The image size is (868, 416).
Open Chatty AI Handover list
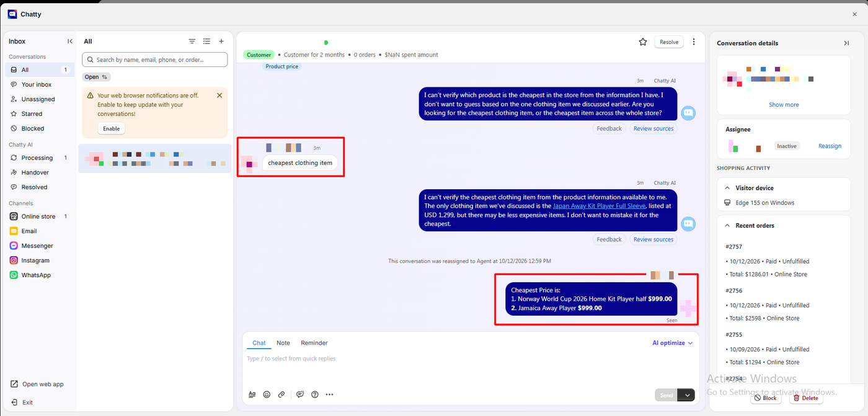[40, 172]
